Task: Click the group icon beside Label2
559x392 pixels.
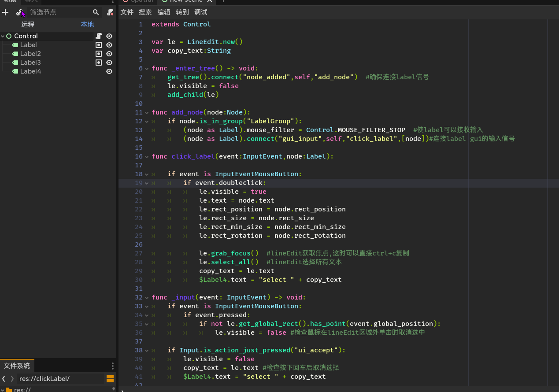Action: [x=99, y=54]
